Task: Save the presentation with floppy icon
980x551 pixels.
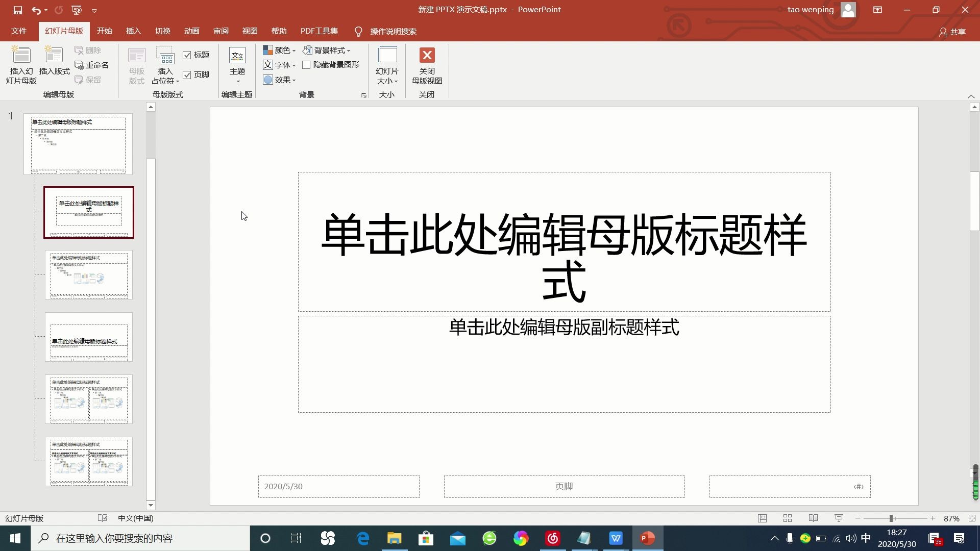Action: click(17, 10)
